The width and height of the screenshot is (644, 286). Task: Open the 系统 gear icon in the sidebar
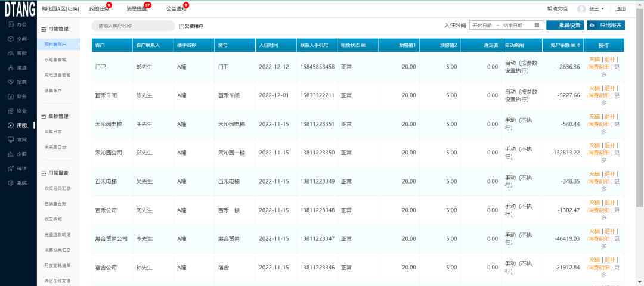11,182
